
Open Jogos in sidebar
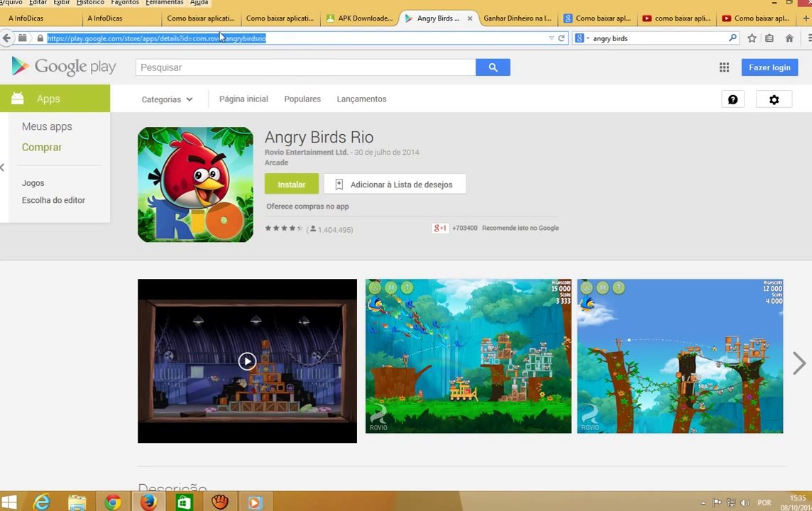33,183
